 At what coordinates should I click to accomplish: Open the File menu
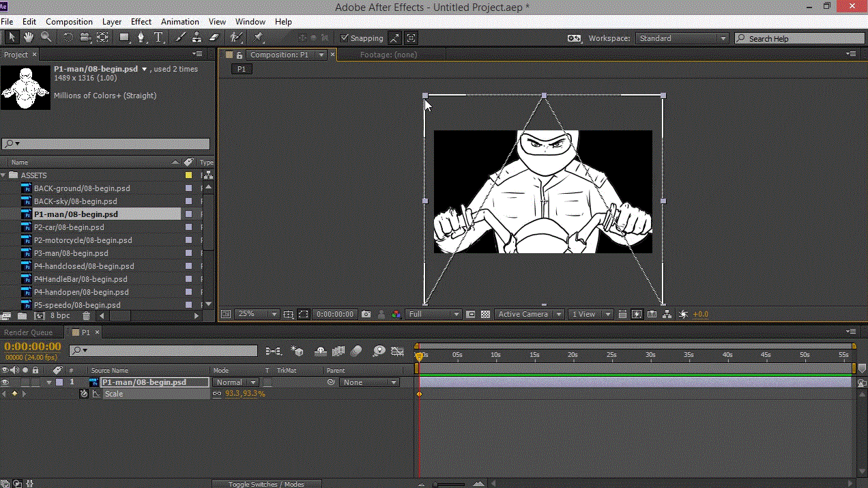click(x=7, y=22)
